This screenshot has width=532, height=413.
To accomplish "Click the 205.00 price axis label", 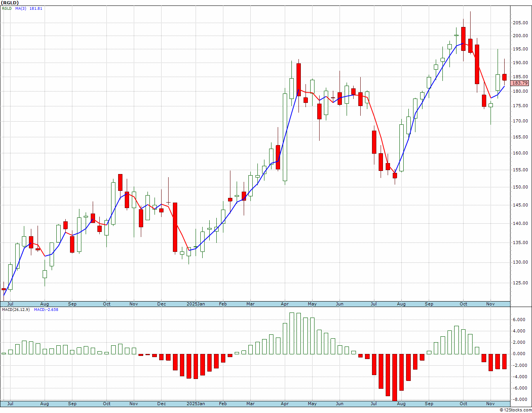I will (520, 23).
